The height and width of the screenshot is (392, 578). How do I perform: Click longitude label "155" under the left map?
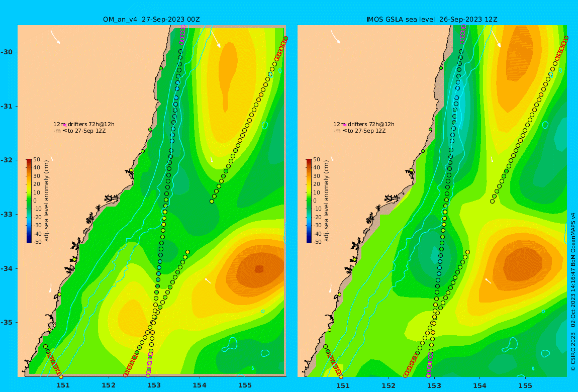[x=245, y=385]
